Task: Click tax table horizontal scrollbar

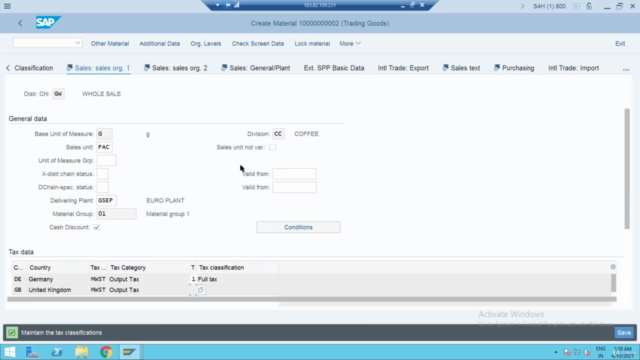Action: (x=312, y=299)
